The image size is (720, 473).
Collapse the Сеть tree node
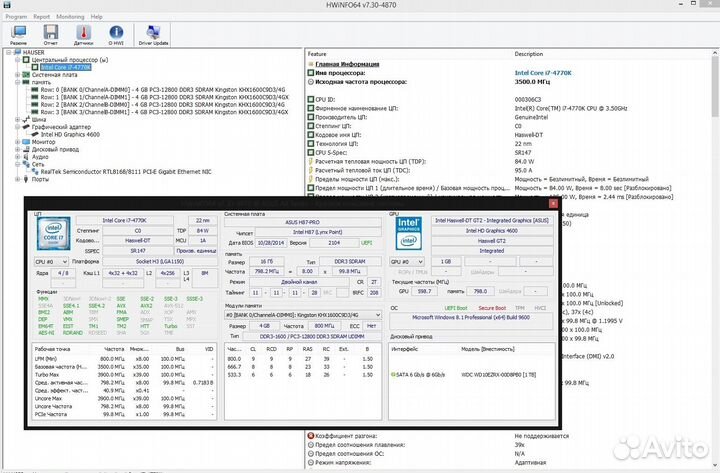click(17, 164)
